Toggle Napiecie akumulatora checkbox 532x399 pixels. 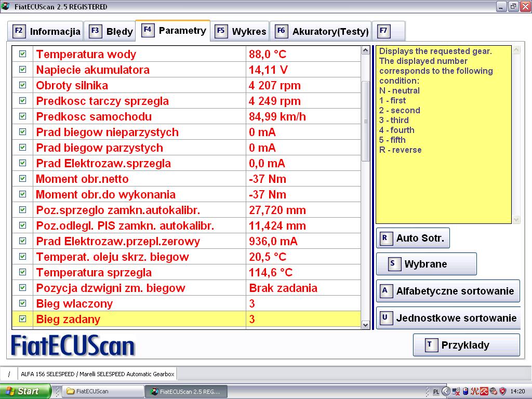point(23,70)
